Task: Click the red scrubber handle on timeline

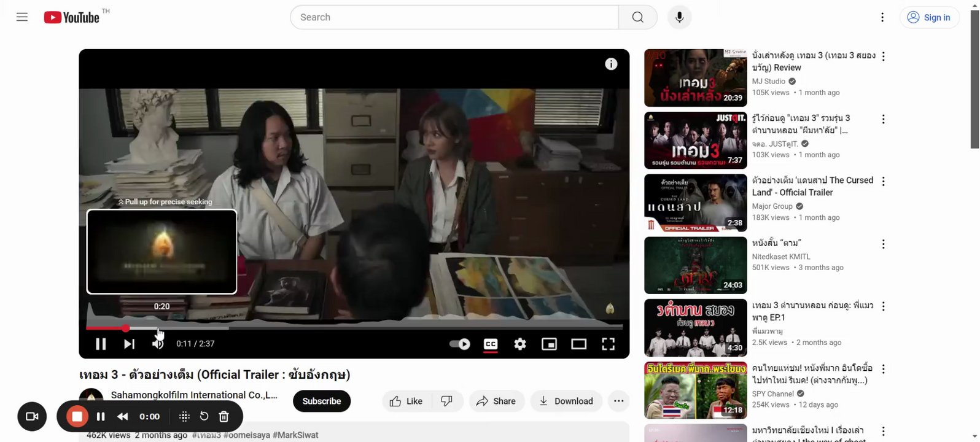Action: pos(125,328)
